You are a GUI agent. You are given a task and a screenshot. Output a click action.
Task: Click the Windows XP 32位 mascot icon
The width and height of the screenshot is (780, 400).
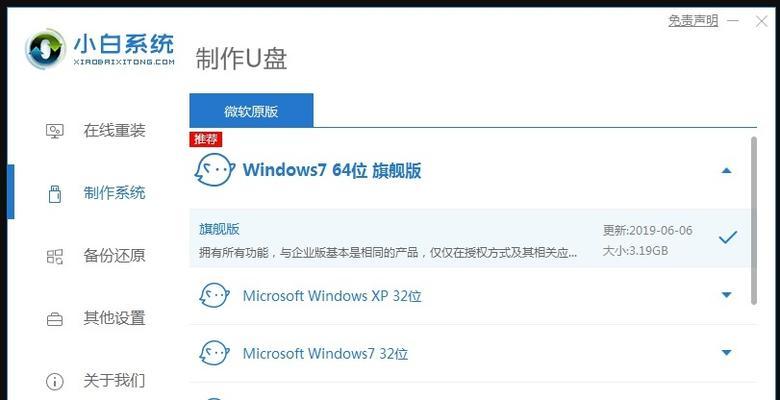tap(214, 296)
